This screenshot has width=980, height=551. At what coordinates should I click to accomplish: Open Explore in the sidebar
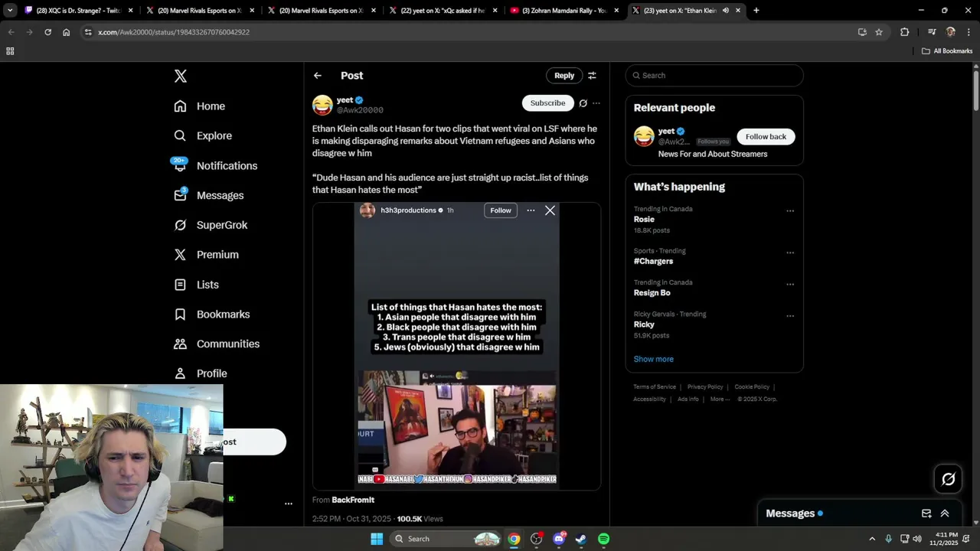coord(203,135)
